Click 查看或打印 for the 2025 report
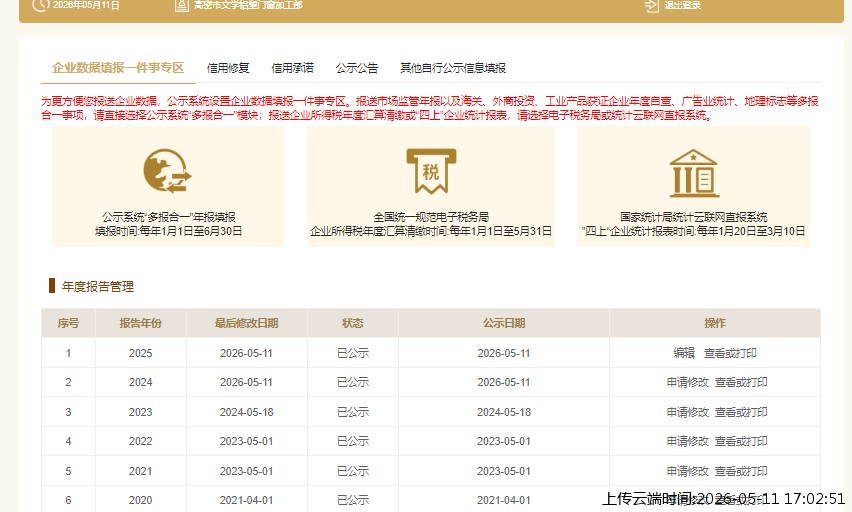Screen dimensions: 852x512 click(730, 353)
